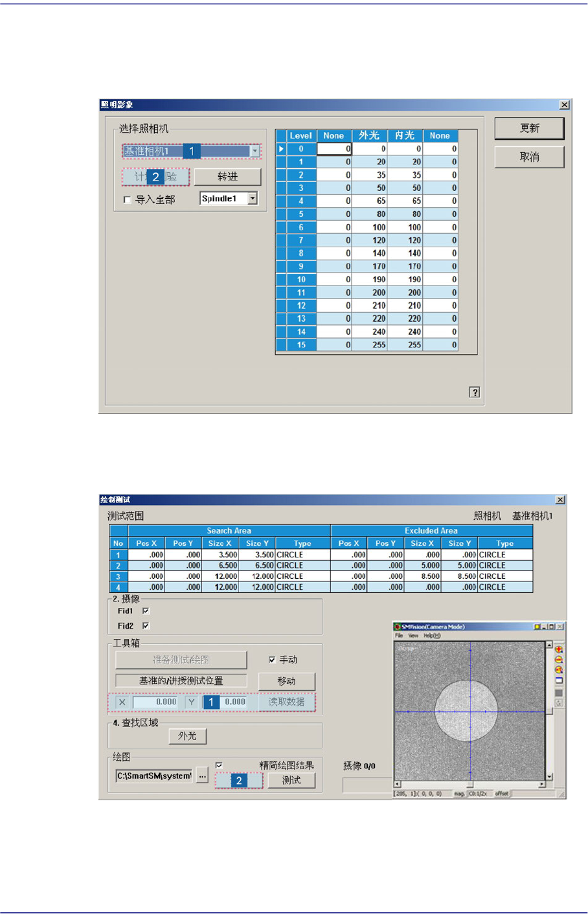
Task: Toggle the 手动 checkbox
Action: coord(272,660)
